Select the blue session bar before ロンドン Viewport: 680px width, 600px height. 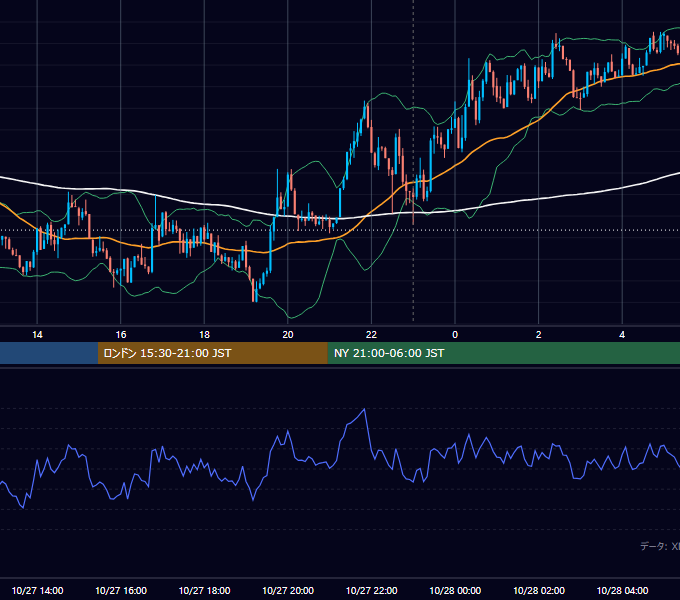tap(49, 353)
